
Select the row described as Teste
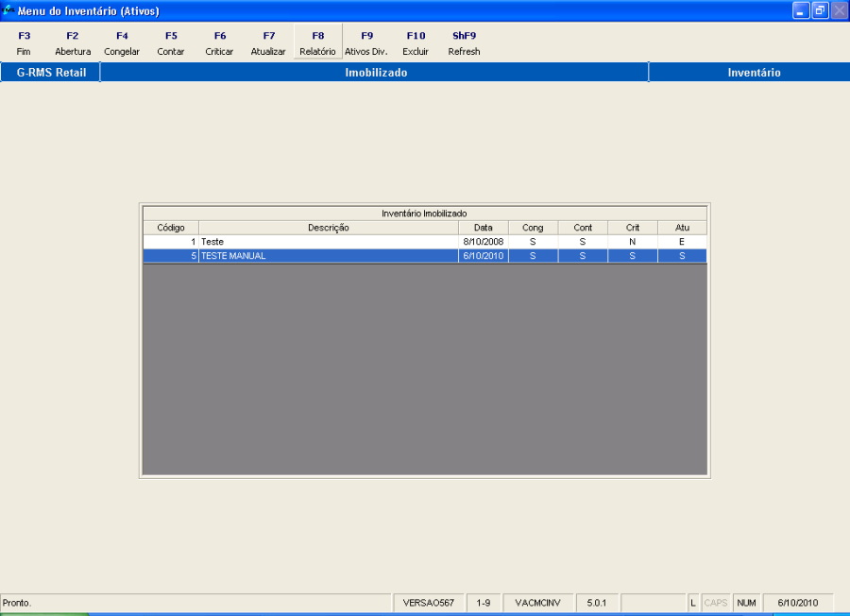(425, 242)
